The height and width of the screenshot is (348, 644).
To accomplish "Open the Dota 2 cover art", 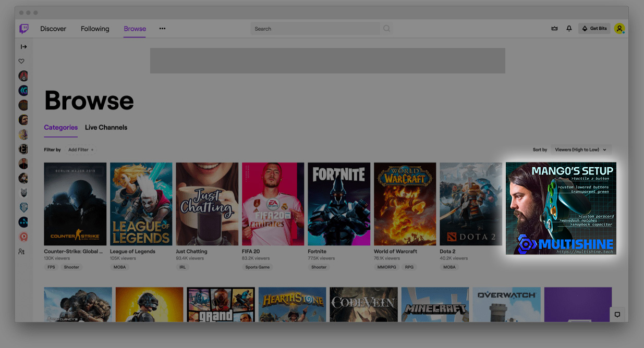I will tap(471, 204).
